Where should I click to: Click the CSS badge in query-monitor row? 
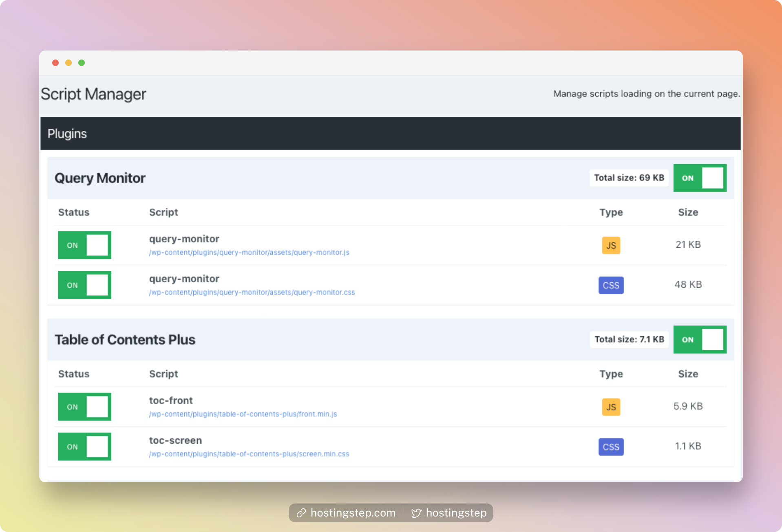611,285
